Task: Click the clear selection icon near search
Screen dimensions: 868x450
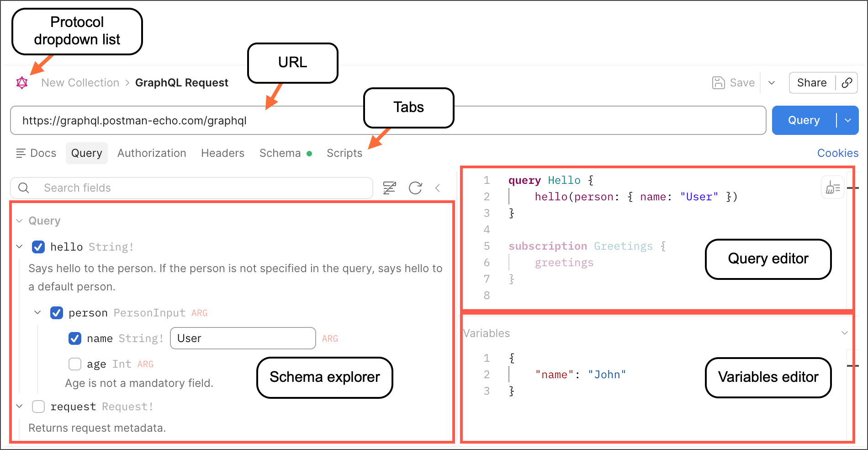Action: click(x=389, y=188)
